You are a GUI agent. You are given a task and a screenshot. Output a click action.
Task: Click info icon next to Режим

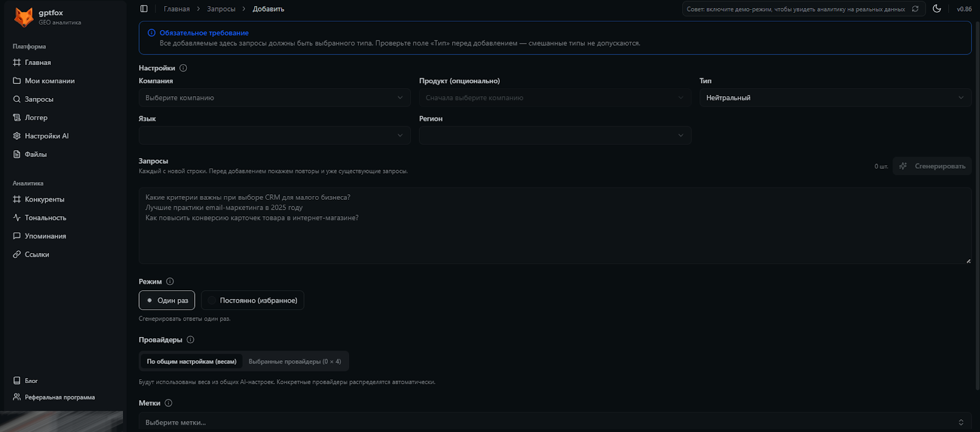[170, 282]
